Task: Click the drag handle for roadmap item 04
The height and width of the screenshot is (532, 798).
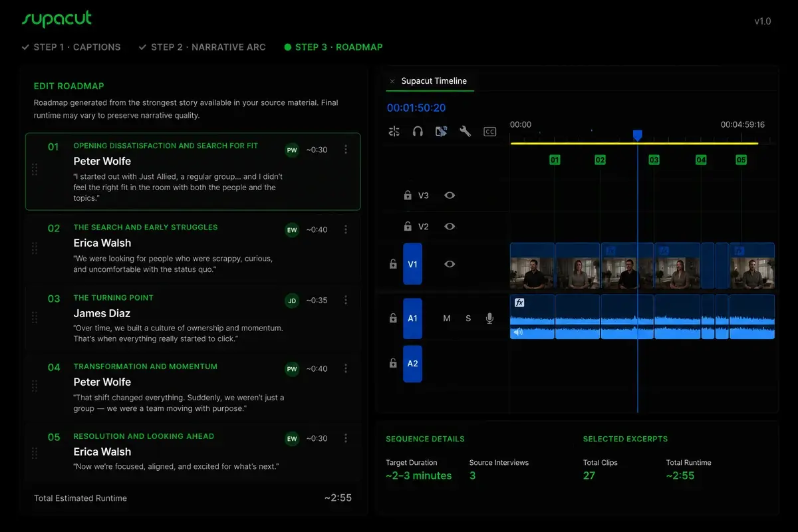Action: tap(35, 387)
